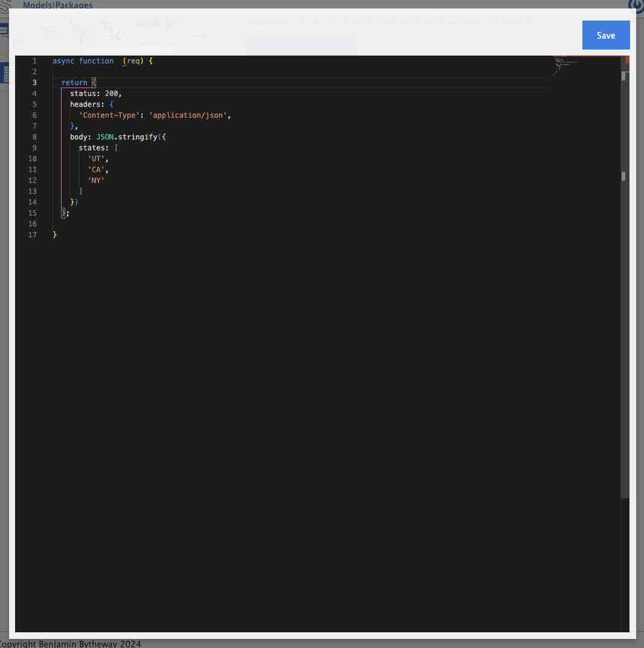The image size is (644, 648).
Task: Open the Packages link in header
Action: (74, 5)
